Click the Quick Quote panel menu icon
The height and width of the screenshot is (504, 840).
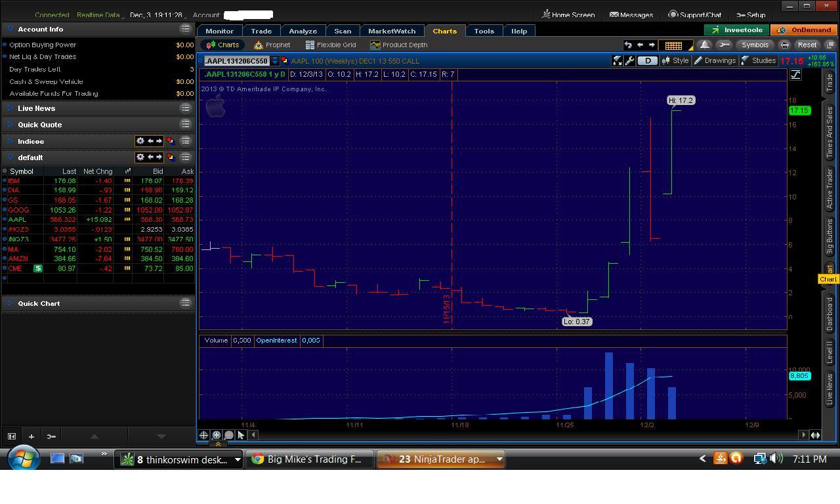[186, 125]
